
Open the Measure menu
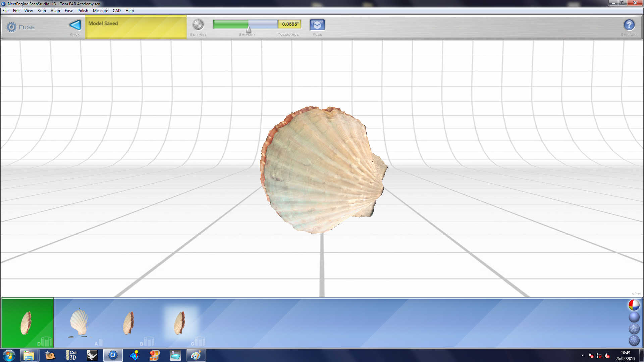[100, 11]
